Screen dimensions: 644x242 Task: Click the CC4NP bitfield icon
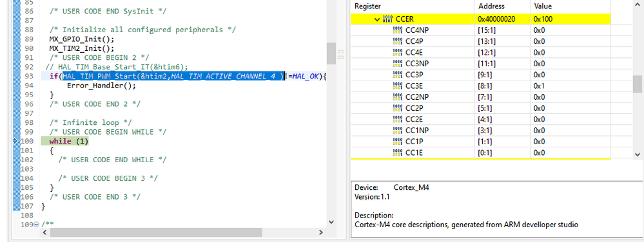click(x=398, y=30)
